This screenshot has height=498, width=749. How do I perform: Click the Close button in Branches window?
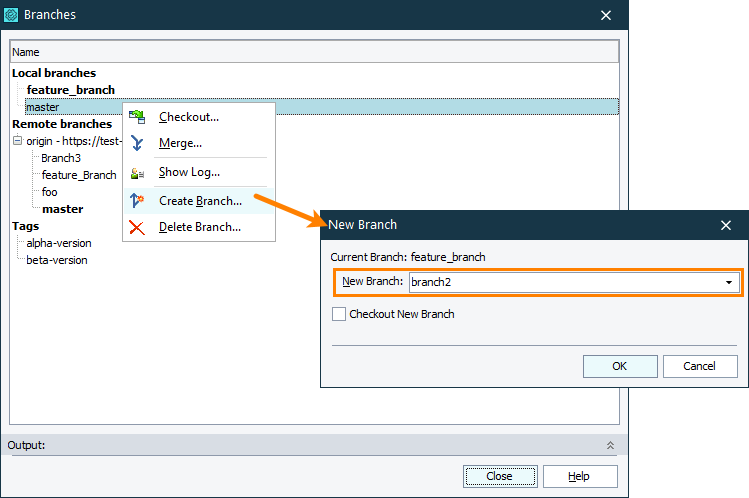(499, 476)
